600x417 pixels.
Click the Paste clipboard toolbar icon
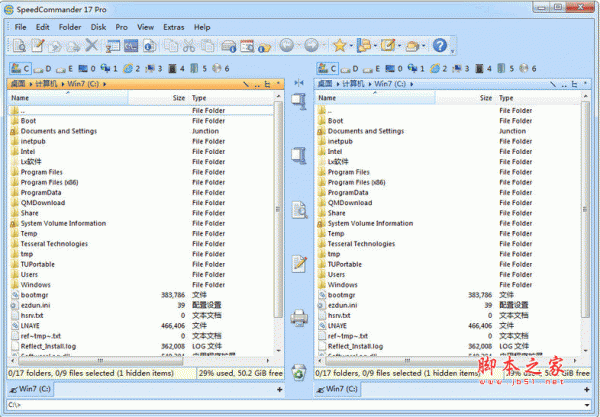(208, 46)
